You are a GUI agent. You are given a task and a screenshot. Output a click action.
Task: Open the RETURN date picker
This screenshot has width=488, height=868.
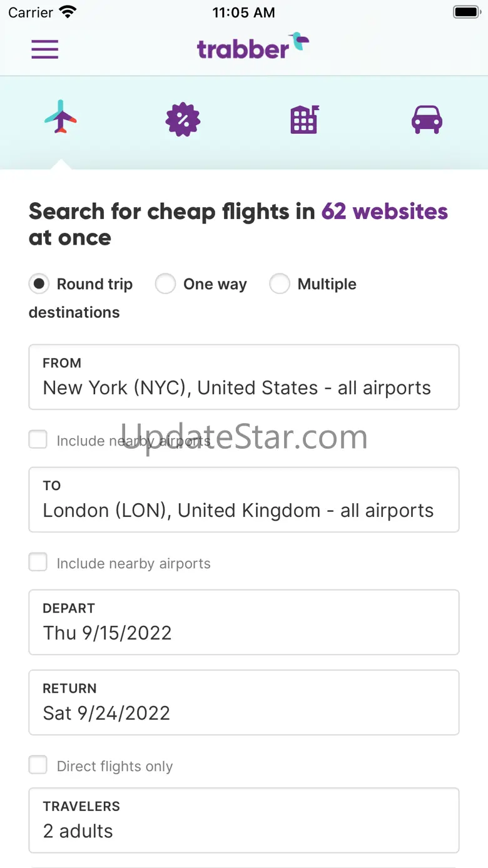tap(244, 702)
